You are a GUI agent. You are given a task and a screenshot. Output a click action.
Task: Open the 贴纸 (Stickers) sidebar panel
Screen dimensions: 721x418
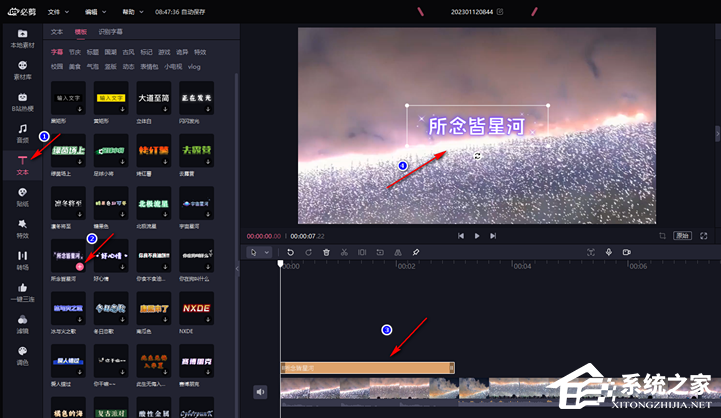click(x=22, y=195)
